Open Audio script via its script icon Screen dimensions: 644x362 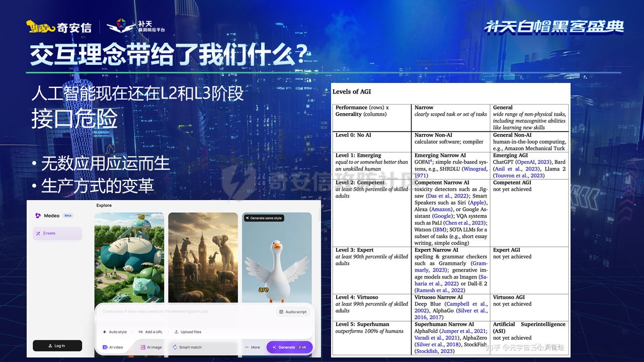tap(281, 312)
